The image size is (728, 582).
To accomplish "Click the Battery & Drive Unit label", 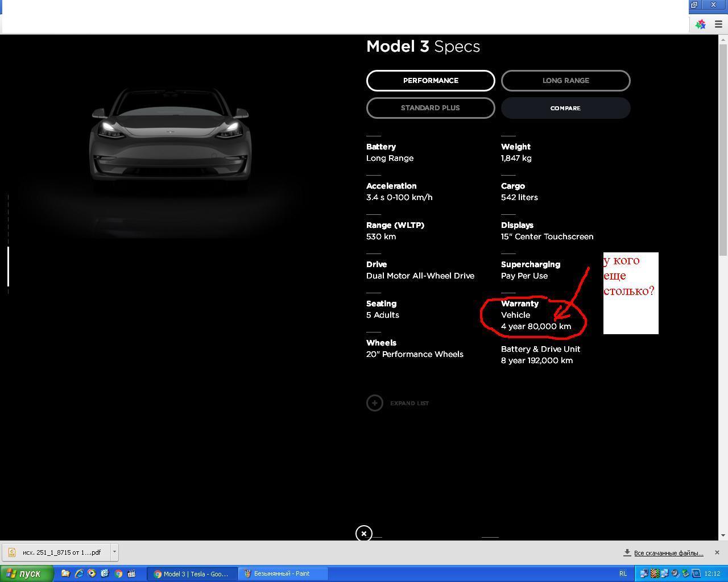I will [541, 349].
